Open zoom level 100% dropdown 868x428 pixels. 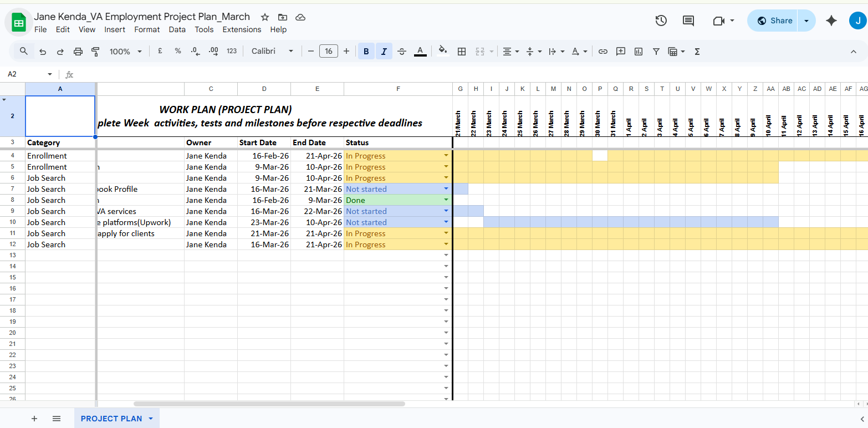126,52
